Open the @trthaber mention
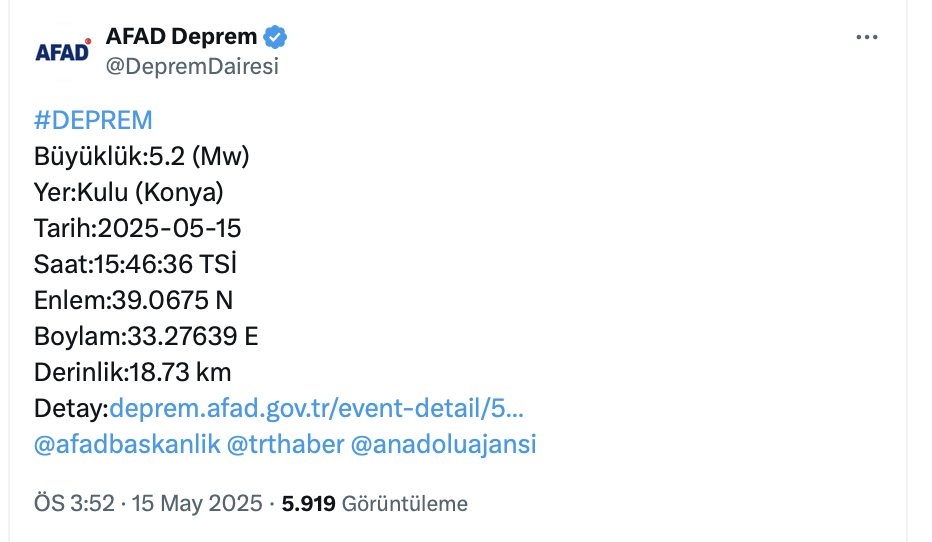Screen dimensions: 932x542 [x=285, y=444]
